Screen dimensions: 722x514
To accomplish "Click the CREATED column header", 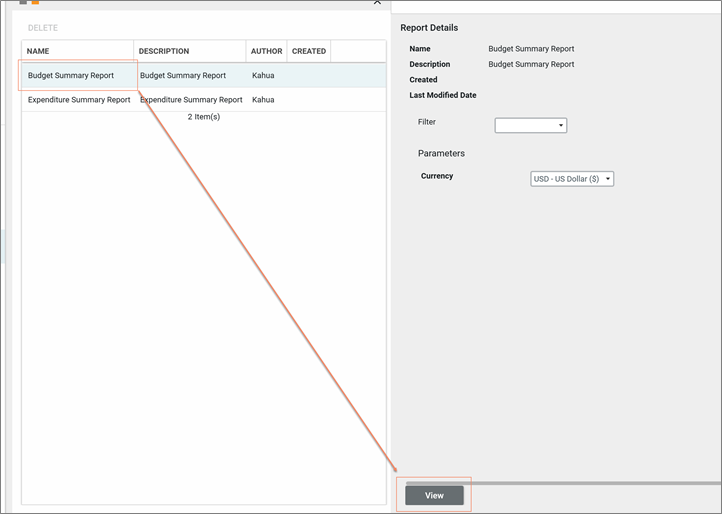I will tap(308, 51).
